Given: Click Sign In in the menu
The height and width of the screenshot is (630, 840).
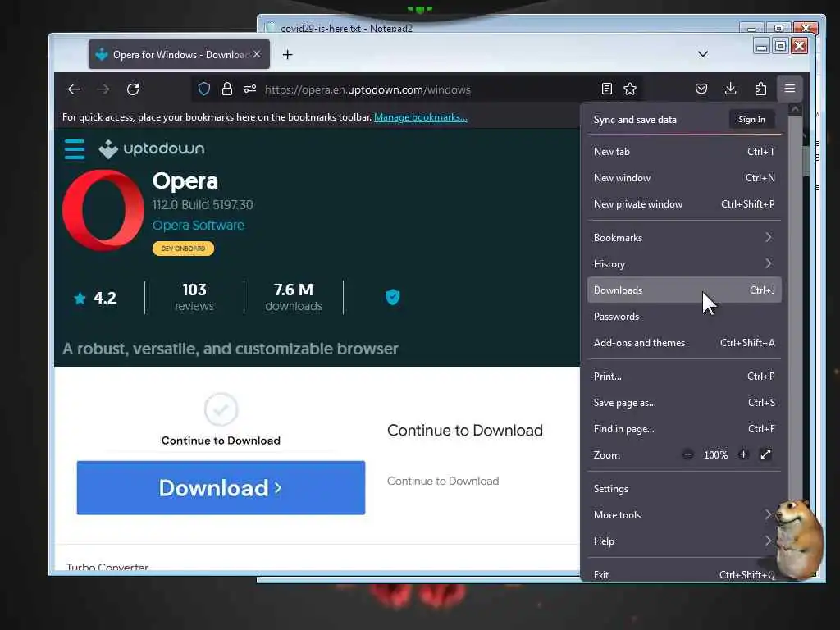Looking at the screenshot, I should coord(751,120).
